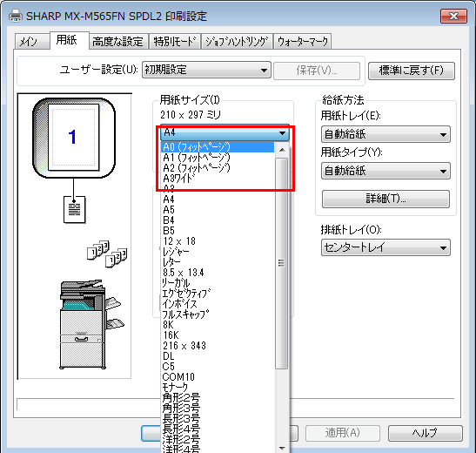Select DL envelope size
This screenshot has width=476, height=453.
218,356
